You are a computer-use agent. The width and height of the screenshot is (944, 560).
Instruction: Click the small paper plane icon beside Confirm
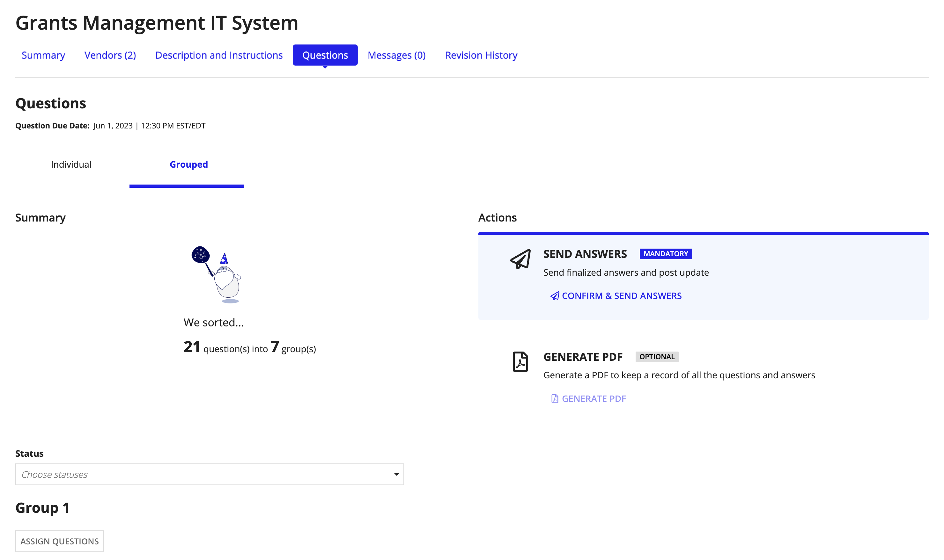tap(554, 296)
